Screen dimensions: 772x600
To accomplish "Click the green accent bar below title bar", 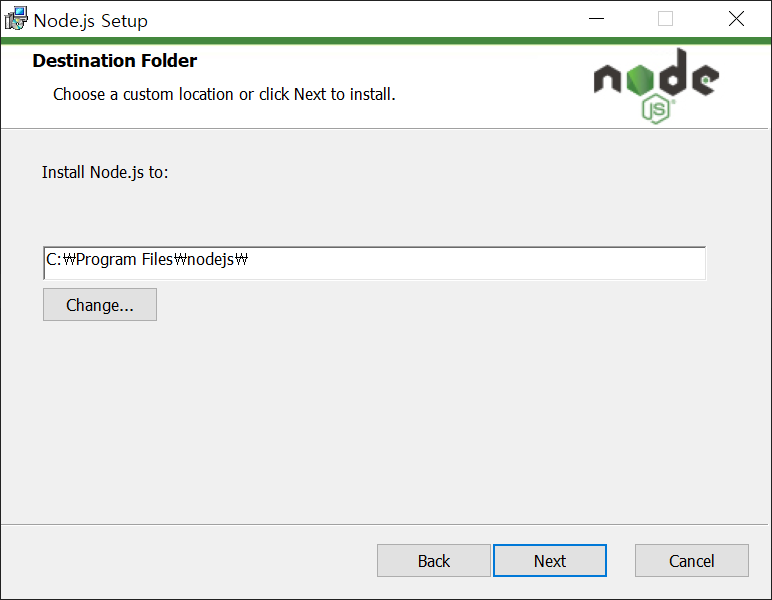I will click(x=386, y=40).
